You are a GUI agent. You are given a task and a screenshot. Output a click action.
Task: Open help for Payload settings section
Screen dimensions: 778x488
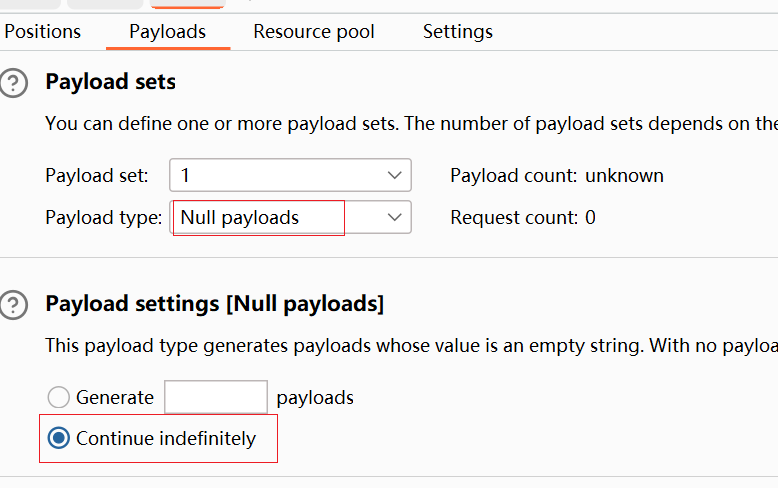point(14,304)
